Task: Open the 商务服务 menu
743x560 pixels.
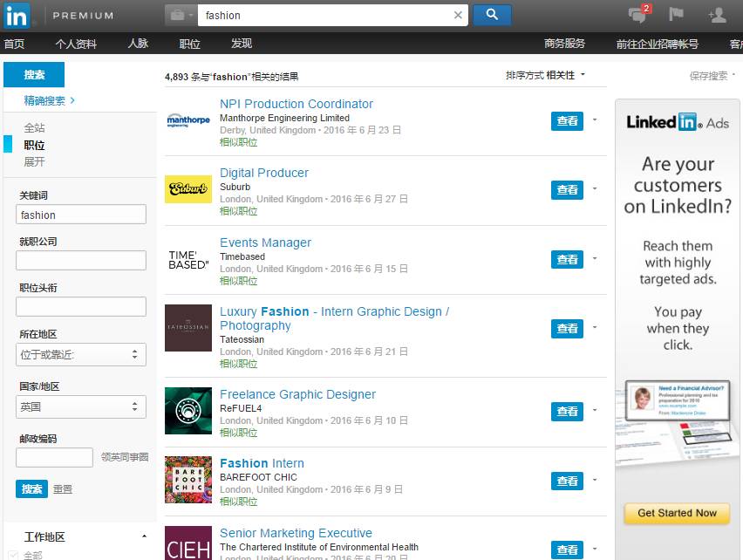Action: 564,44
